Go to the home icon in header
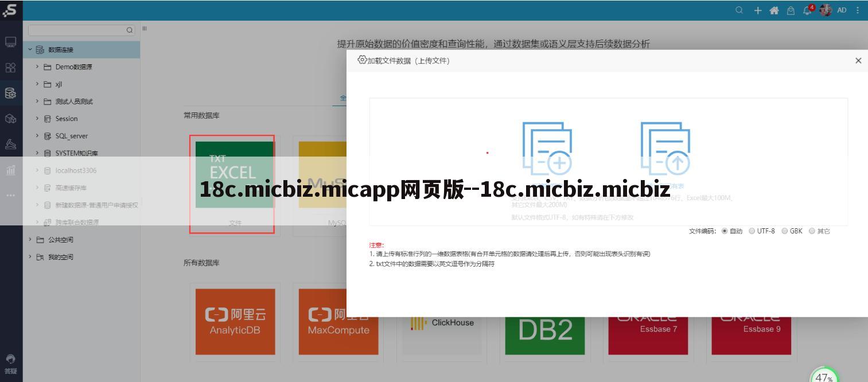Viewport: 868px width, 382px height. click(x=774, y=10)
